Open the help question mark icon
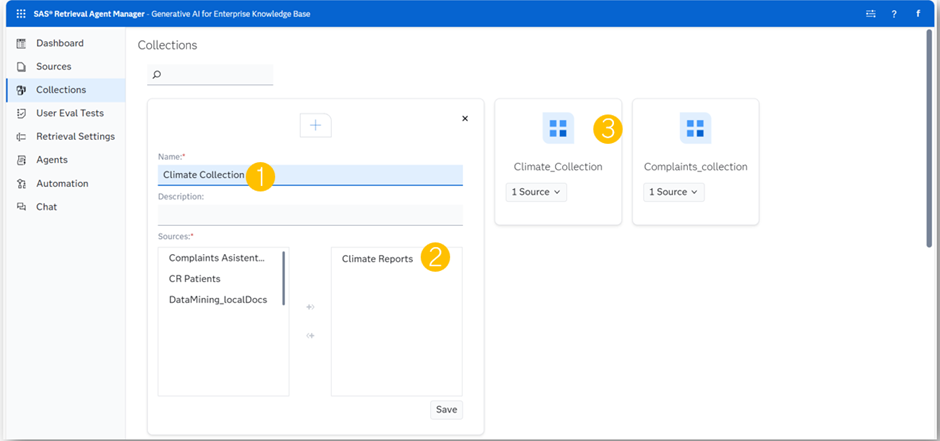The image size is (940, 441). tap(894, 14)
